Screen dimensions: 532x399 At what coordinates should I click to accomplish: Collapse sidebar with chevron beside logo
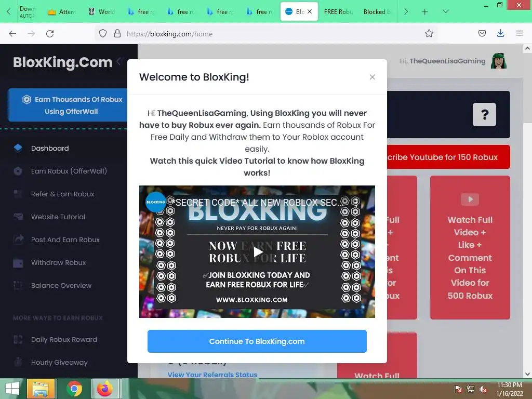[x=119, y=61]
